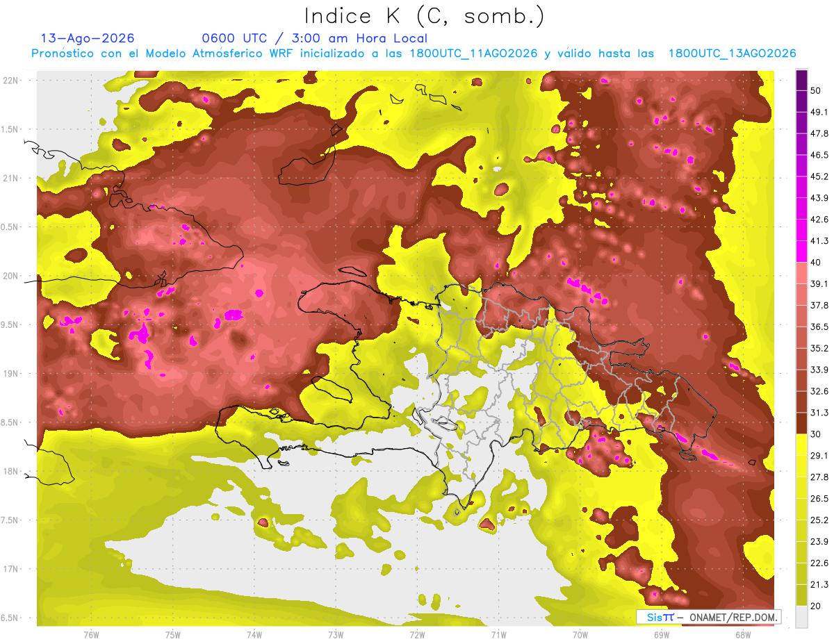This screenshot has width=834, height=644.
Task: Click the legend value "20"
Action: click(x=816, y=605)
